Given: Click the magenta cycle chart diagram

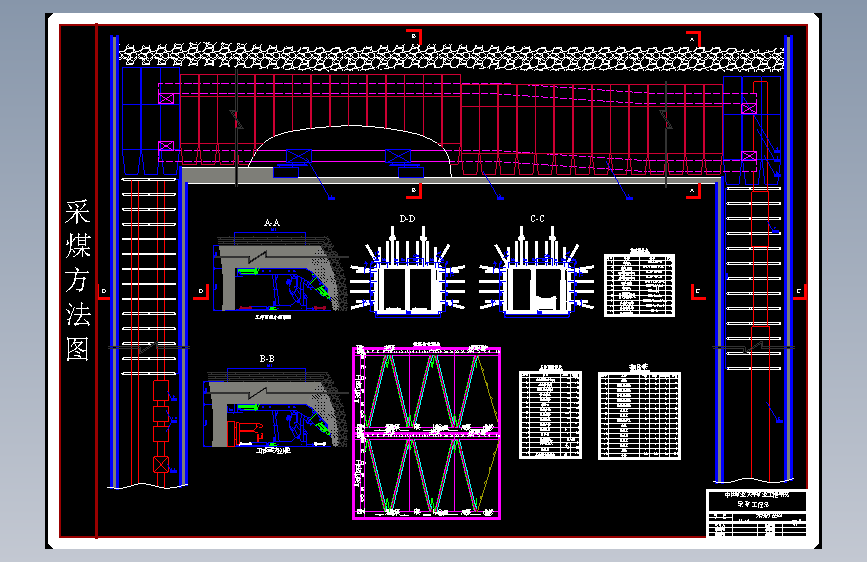Looking at the screenshot, I should pyautogui.click(x=426, y=433).
